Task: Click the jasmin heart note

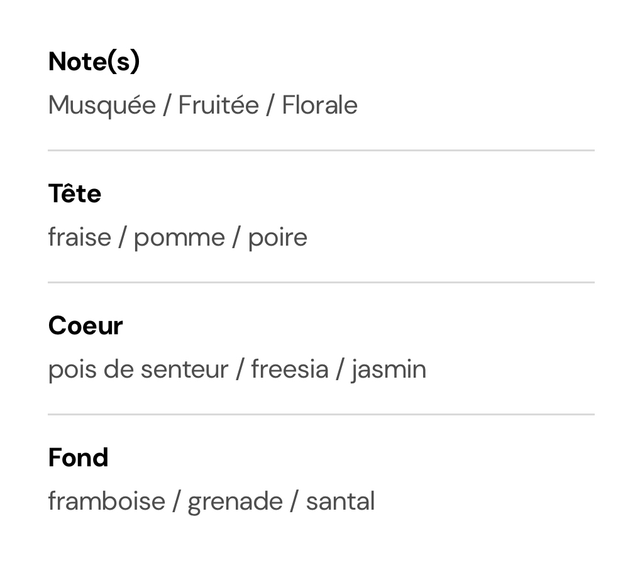Action: [x=389, y=370]
